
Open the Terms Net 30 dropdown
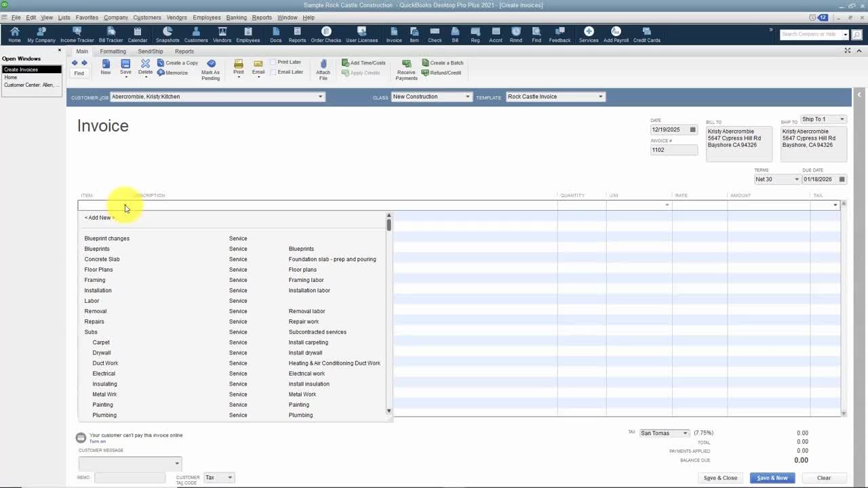(796, 180)
